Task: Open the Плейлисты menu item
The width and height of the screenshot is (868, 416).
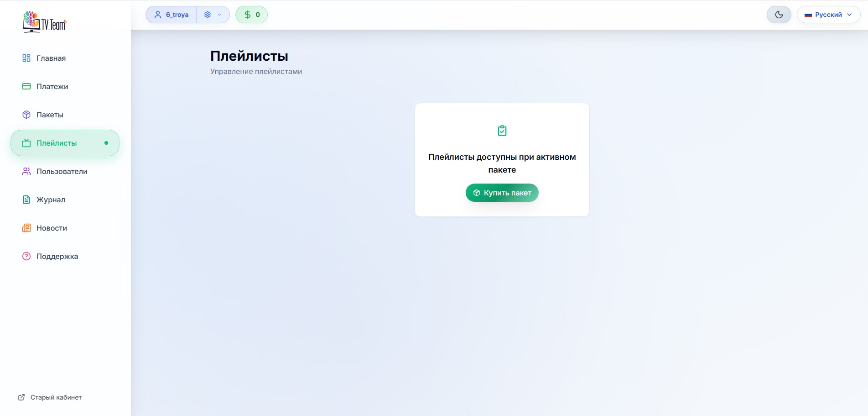Action: 57,143
